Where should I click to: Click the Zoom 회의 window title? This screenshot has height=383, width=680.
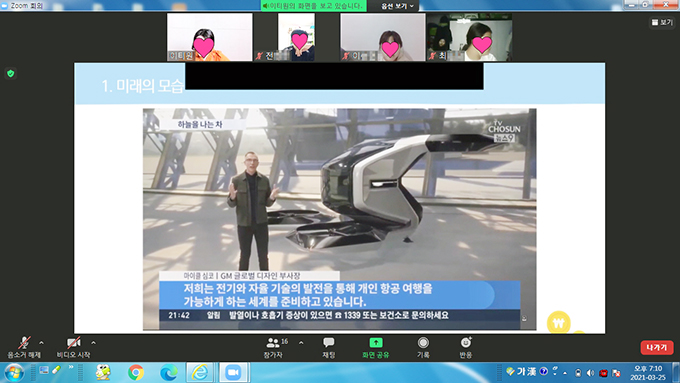point(26,6)
